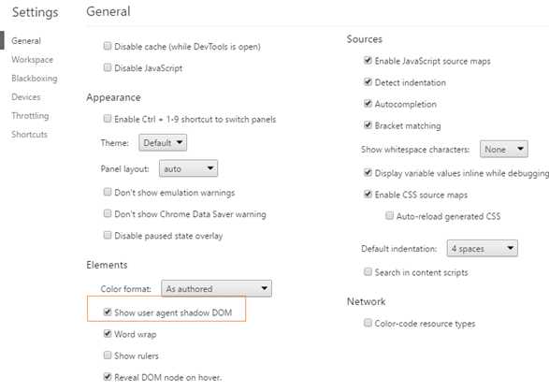Open the Color format dropdown
Viewport: 549px width, 392px height.
[216, 288]
